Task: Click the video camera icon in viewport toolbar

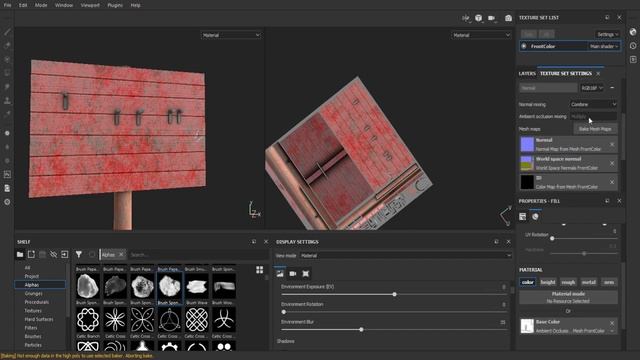Action: point(492,18)
